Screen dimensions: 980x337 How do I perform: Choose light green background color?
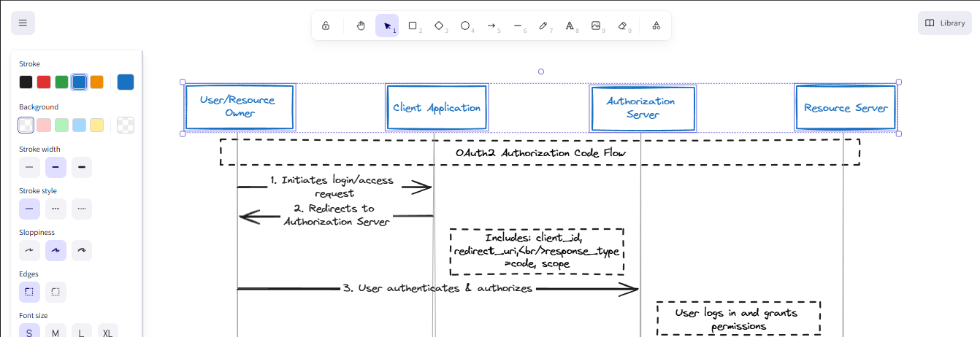click(x=61, y=125)
